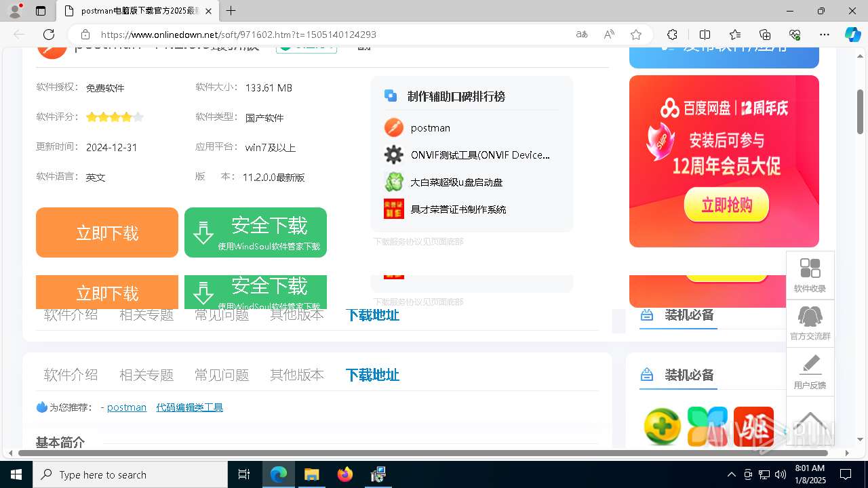The image size is (868, 488).
Task: Open the underlined postman recommendation link
Action: 127,407
